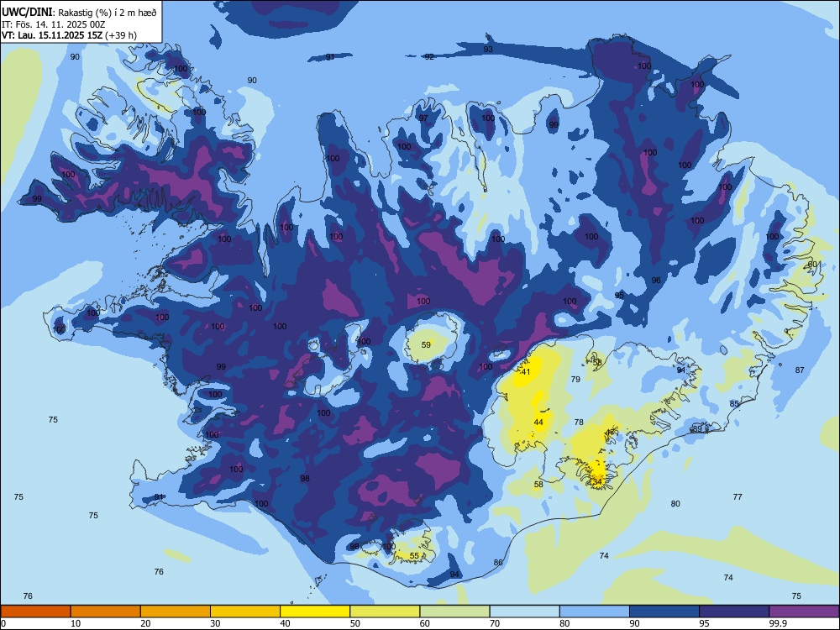Click the '86' value near the south coast
This screenshot has height=630, width=840.
coord(498,563)
